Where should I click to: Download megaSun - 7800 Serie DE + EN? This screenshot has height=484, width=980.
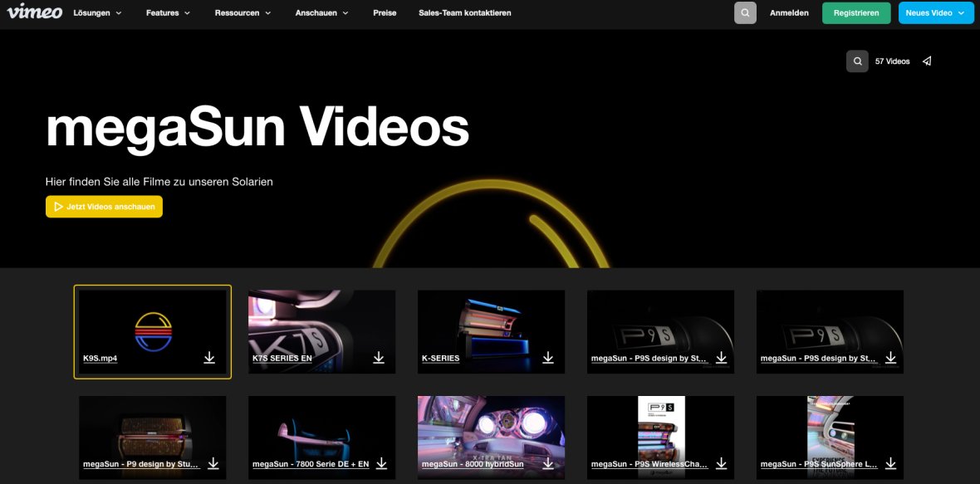381,463
